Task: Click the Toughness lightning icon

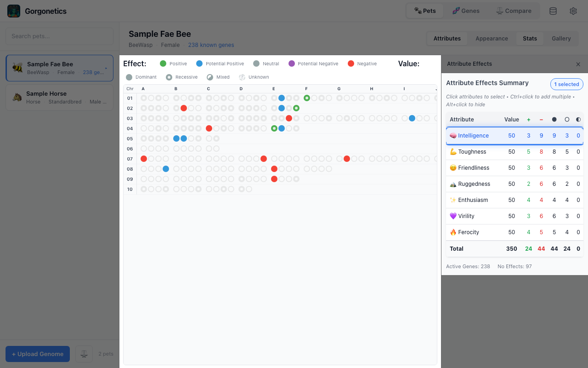Action: (x=453, y=151)
